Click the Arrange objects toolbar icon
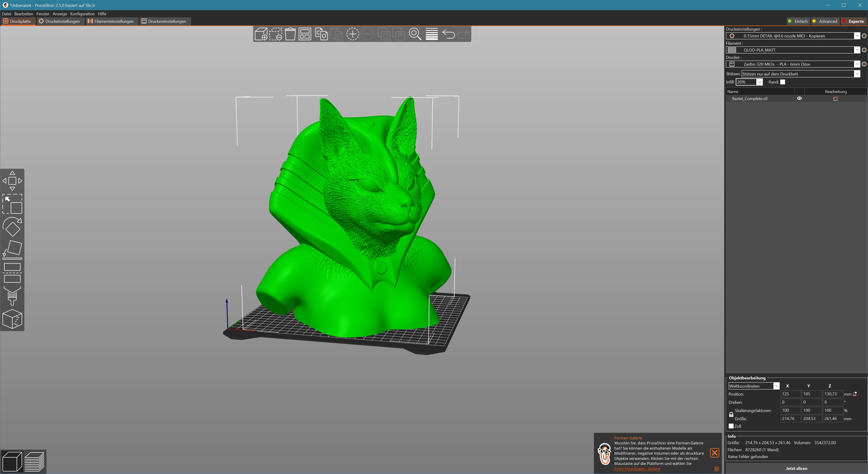 pyautogui.click(x=305, y=34)
